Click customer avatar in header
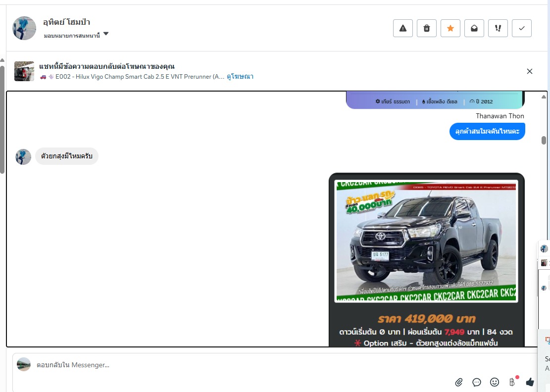The height and width of the screenshot is (392, 550). (24, 28)
